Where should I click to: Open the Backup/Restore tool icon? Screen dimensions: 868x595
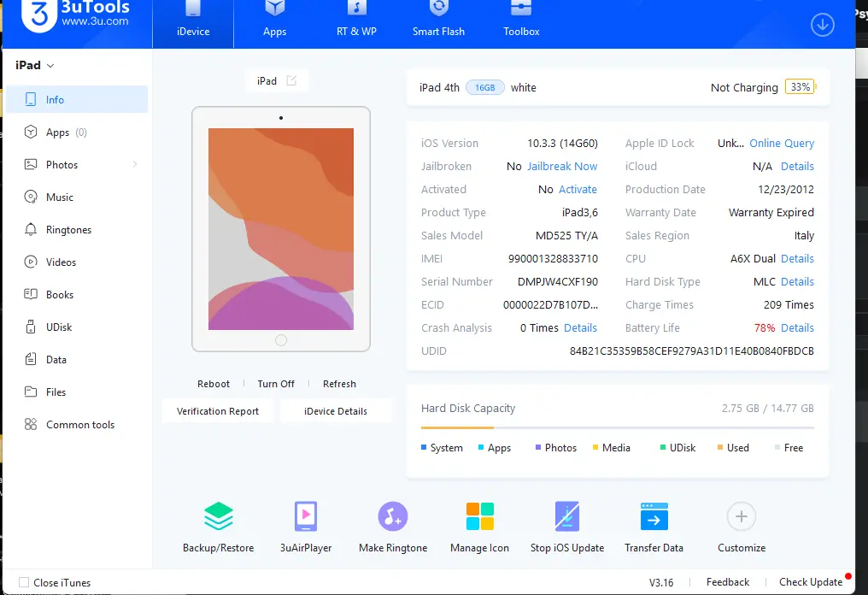(219, 516)
